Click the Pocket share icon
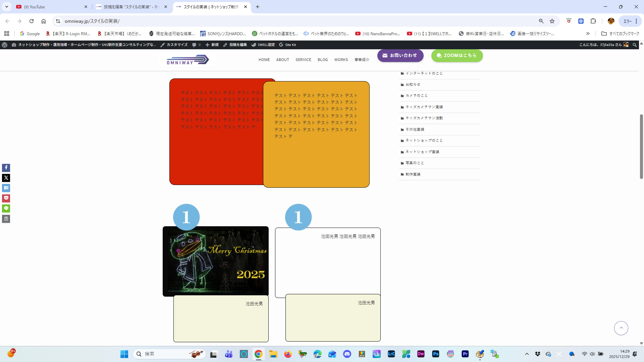Screen dimensions: 644x362 (6, 198)
